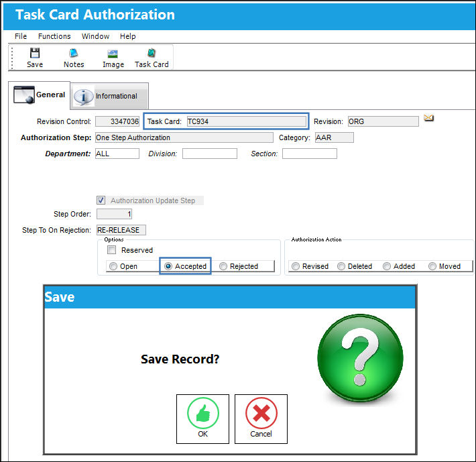
Task: Select the Open radio option
Action: tap(113, 266)
